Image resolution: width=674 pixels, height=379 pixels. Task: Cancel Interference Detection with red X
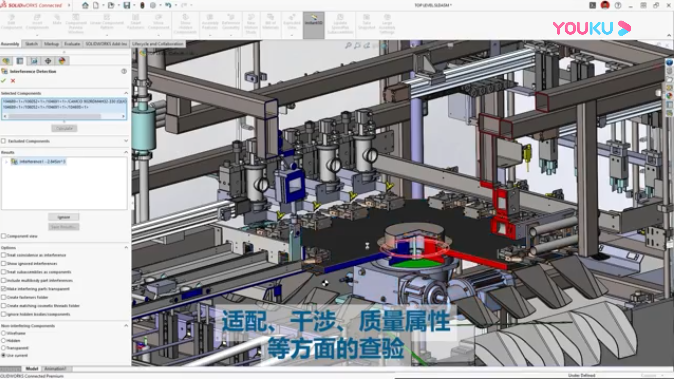pyautogui.click(x=13, y=80)
